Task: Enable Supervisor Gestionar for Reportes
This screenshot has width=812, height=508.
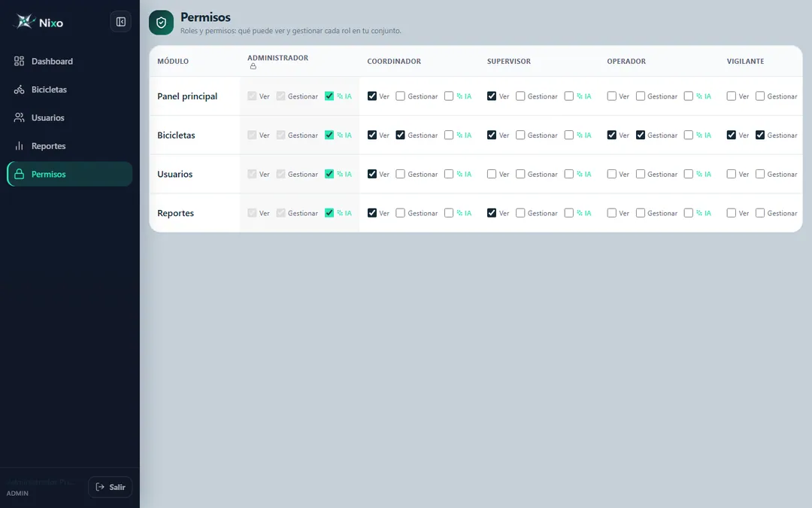Action: pos(520,212)
